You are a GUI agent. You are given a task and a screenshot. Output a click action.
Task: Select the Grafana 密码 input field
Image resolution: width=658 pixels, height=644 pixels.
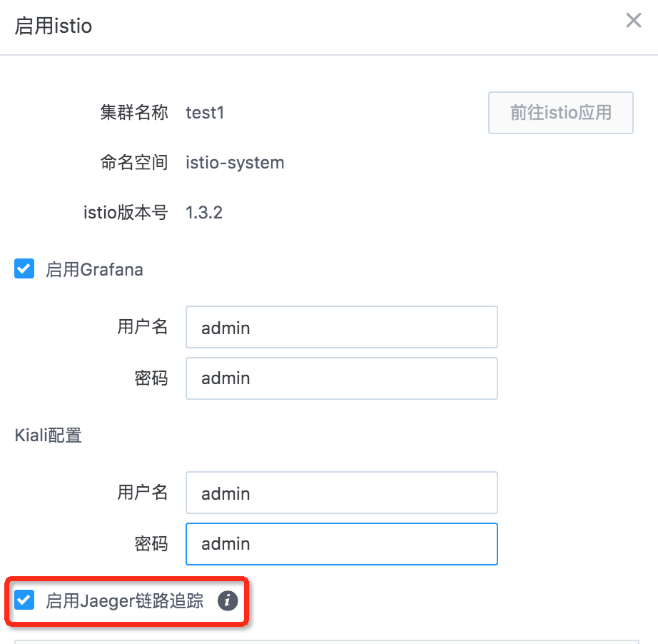[341, 378]
